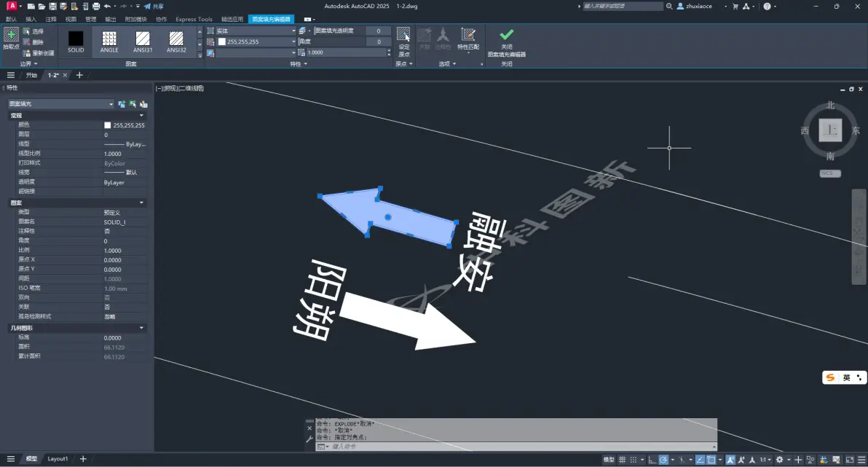Click the 角度 angle value field
This screenshot has height=467, width=868.
(x=379, y=42)
